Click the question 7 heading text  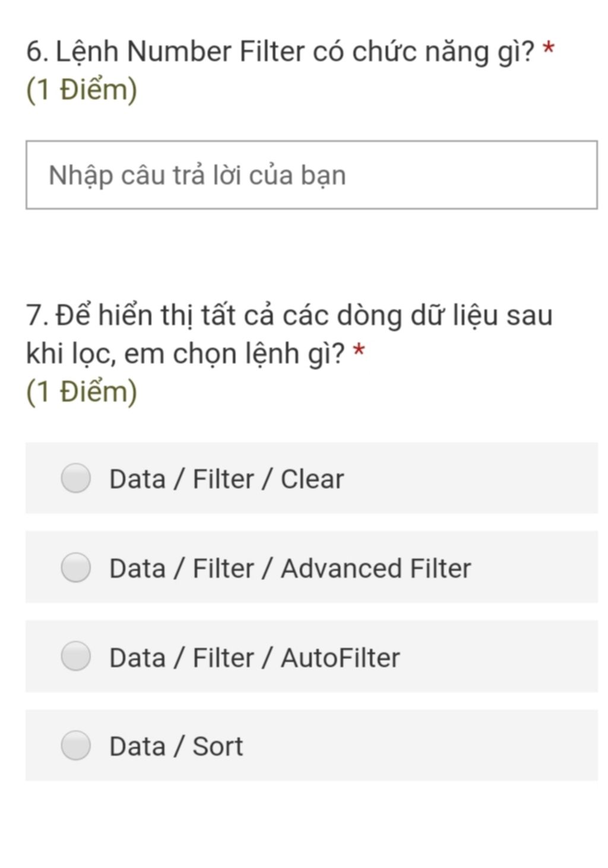[289, 334]
